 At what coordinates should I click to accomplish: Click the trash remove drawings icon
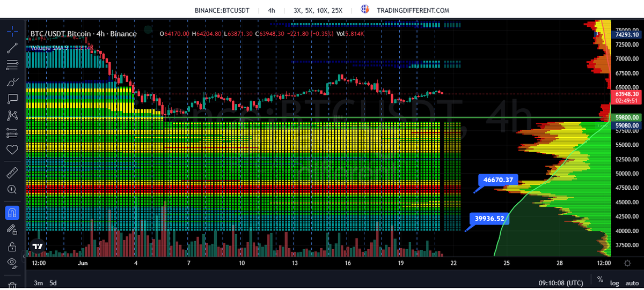(12, 285)
